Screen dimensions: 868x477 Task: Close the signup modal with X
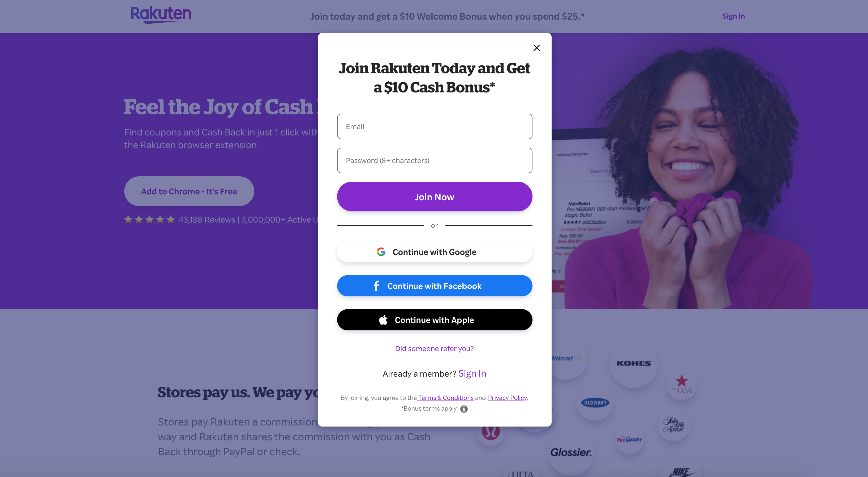point(536,48)
